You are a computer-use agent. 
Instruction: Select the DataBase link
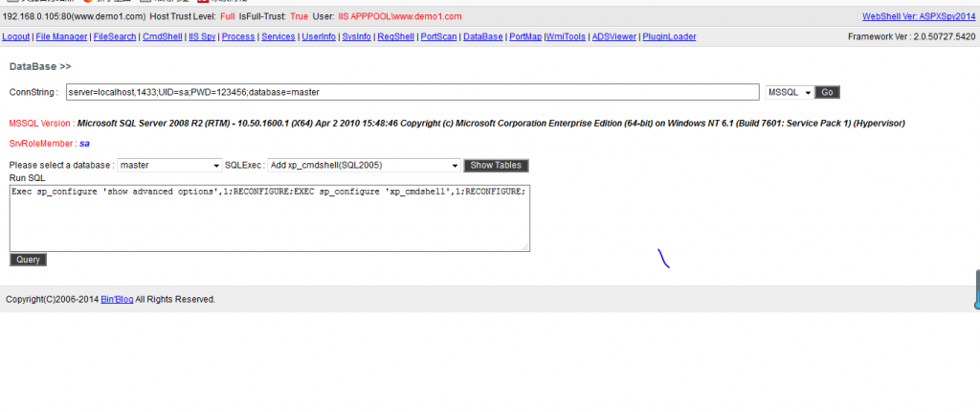pos(483,37)
